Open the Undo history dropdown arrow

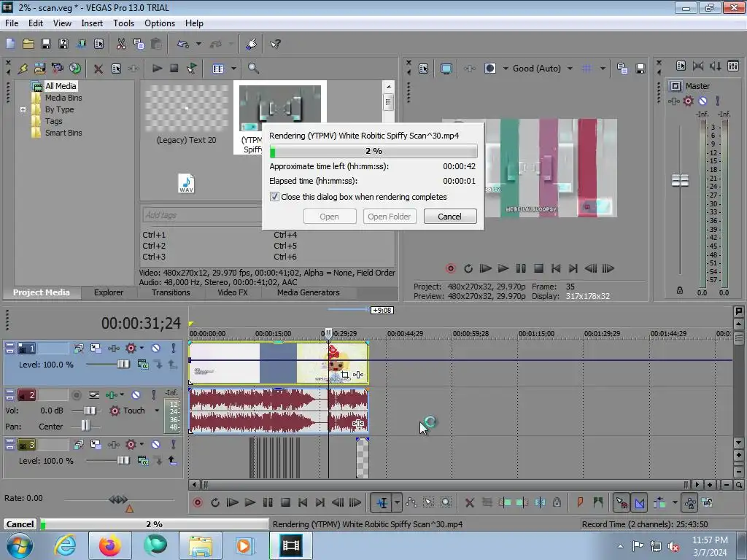tap(198, 44)
